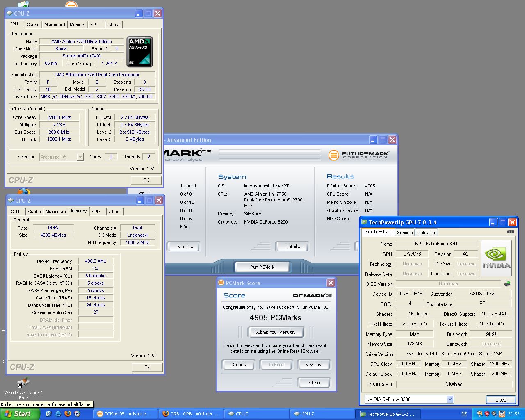Click the Run PCMark button
This screenshot has height=420, width=525.
[x=262, y=267]
